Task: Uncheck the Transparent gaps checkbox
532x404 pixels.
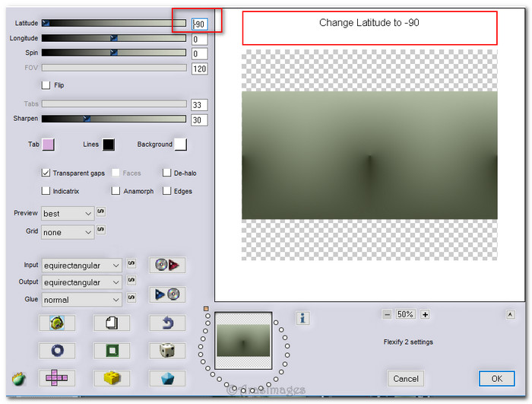Action: [x=46, y=173]
